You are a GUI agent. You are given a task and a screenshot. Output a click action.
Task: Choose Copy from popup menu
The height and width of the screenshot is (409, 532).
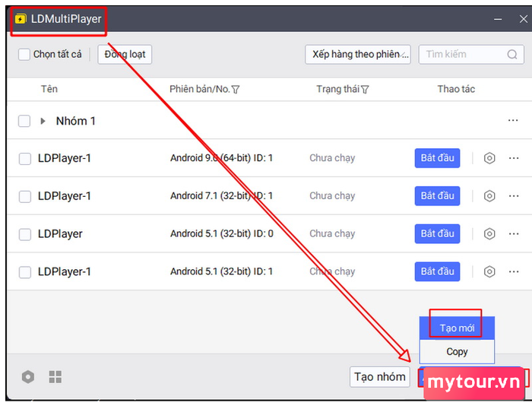coord(457,352)
